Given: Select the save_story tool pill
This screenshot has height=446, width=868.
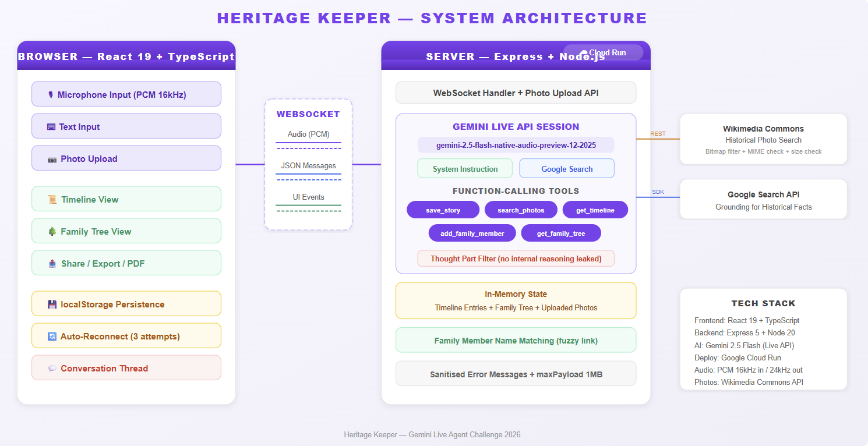Looking at the screenshot, I should (443, 210).
